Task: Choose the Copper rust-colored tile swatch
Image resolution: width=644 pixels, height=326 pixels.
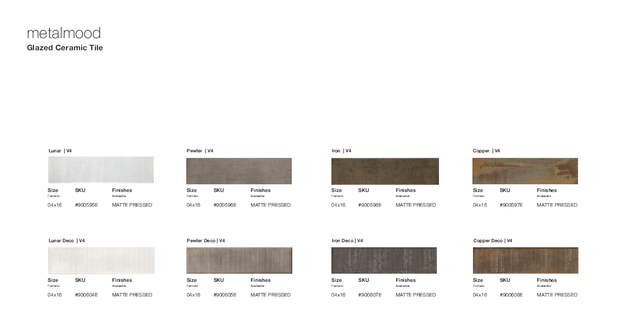Action: (x=525, y=171)
